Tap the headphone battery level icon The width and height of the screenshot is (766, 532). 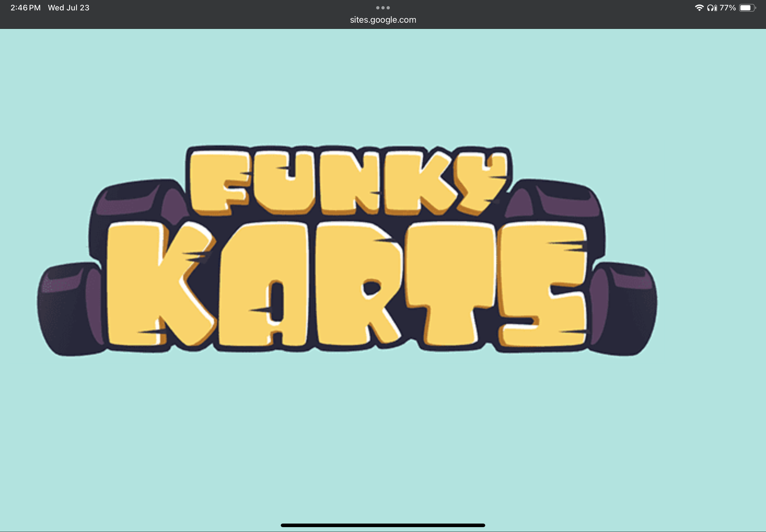(x=716, y=8)
